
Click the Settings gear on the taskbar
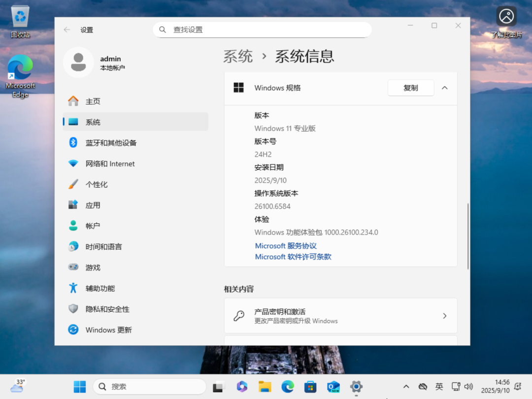point(356,387)
